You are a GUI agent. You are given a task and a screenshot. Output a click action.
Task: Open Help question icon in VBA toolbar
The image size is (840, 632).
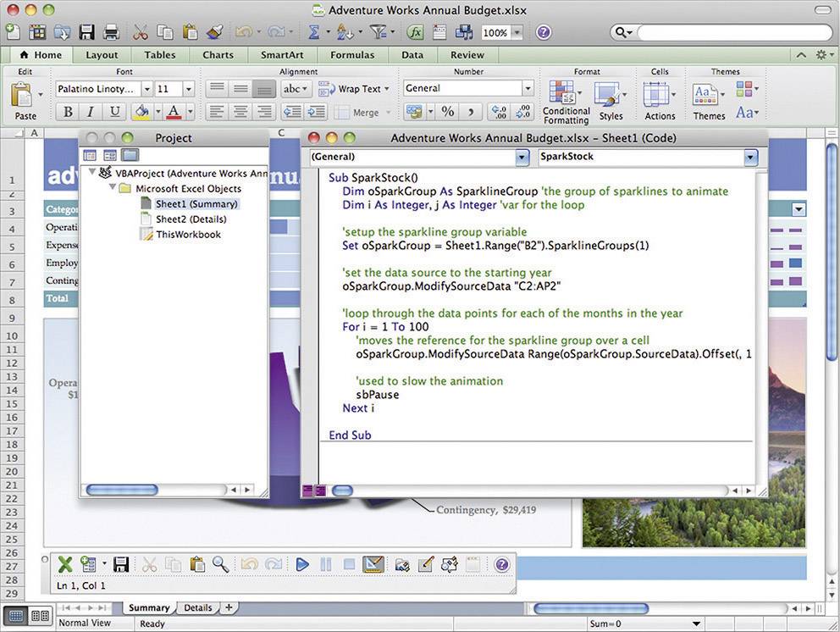tap(501, 564)
